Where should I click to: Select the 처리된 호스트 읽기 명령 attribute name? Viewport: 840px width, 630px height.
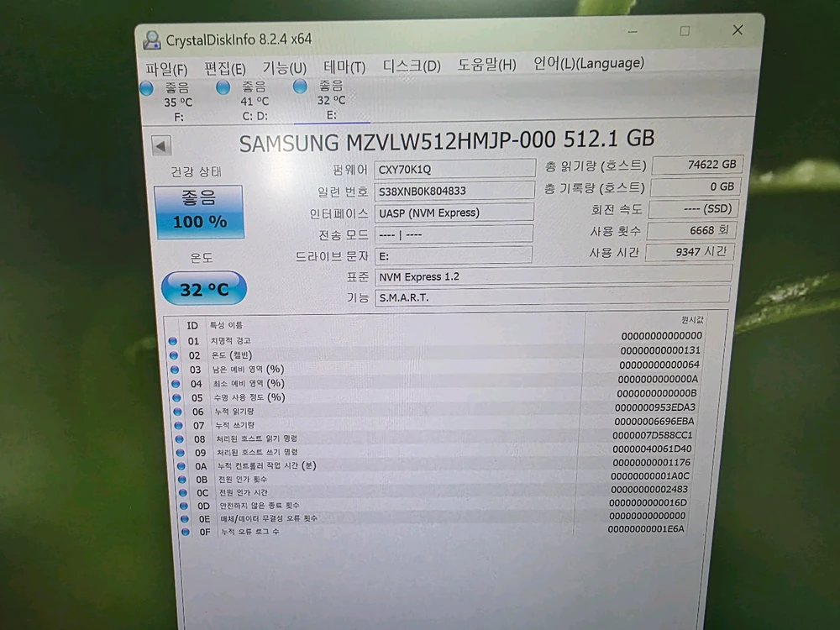(x=256, y=438)
